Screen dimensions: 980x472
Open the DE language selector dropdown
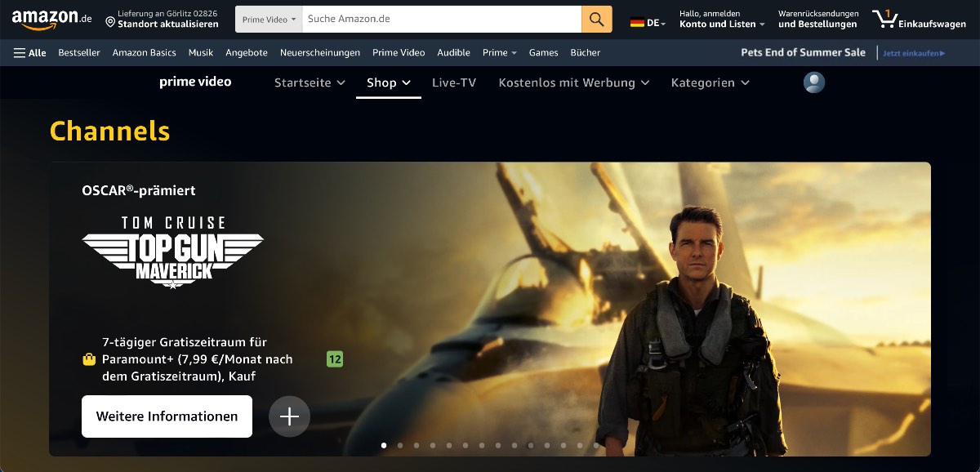(648, 23)
